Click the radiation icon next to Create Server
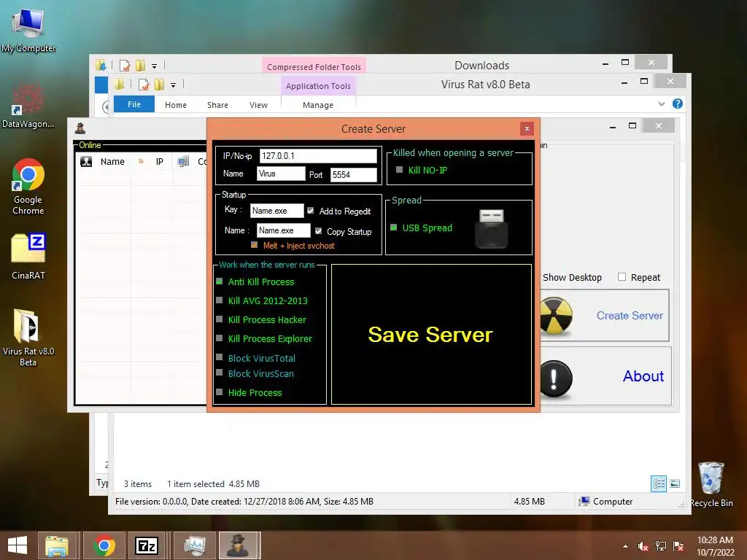 [x=555, y=316]
